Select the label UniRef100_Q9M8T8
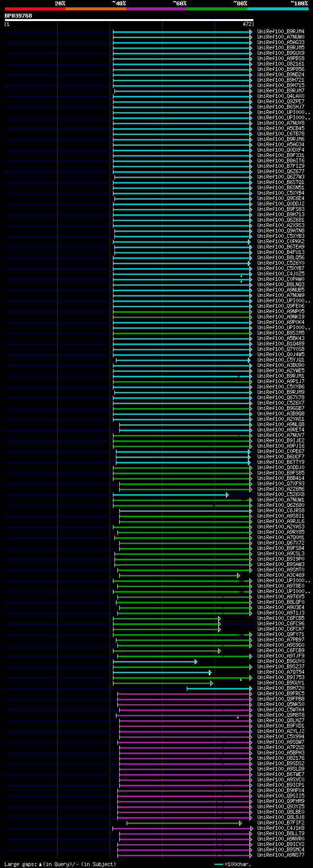This screenshot has height=868, width=313. tap(281, 715)
